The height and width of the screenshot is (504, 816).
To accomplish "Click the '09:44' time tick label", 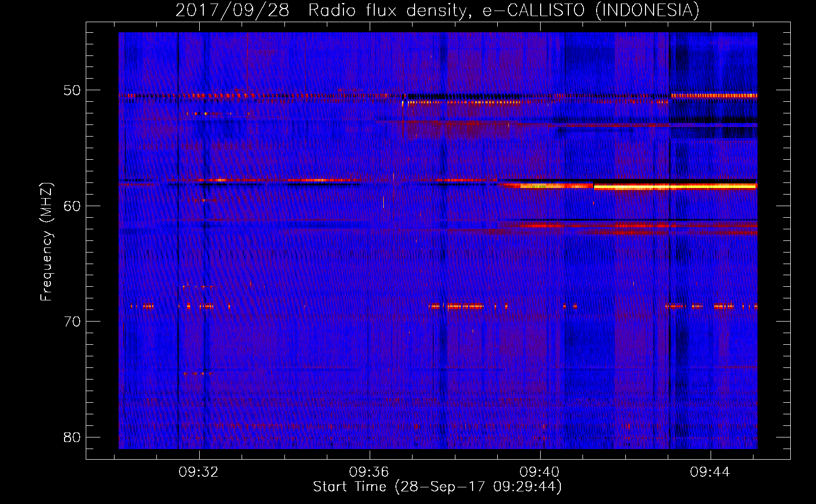I will click(x=710, y=472).
